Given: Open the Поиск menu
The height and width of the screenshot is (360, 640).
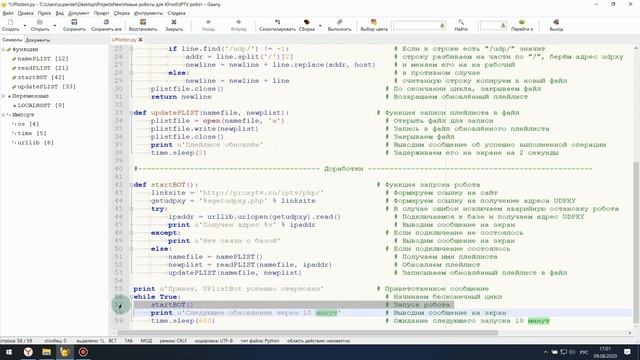Looking at the screenshot, I should (x=44, y=13).
